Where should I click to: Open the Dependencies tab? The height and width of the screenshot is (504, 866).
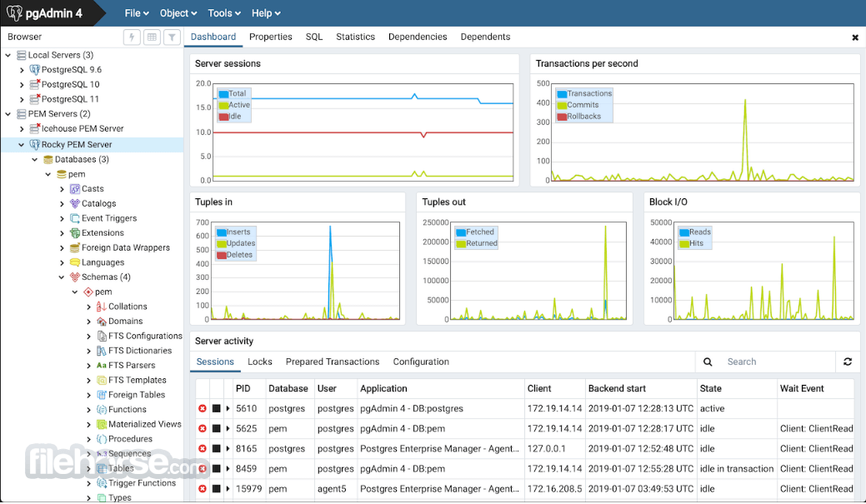418,37
